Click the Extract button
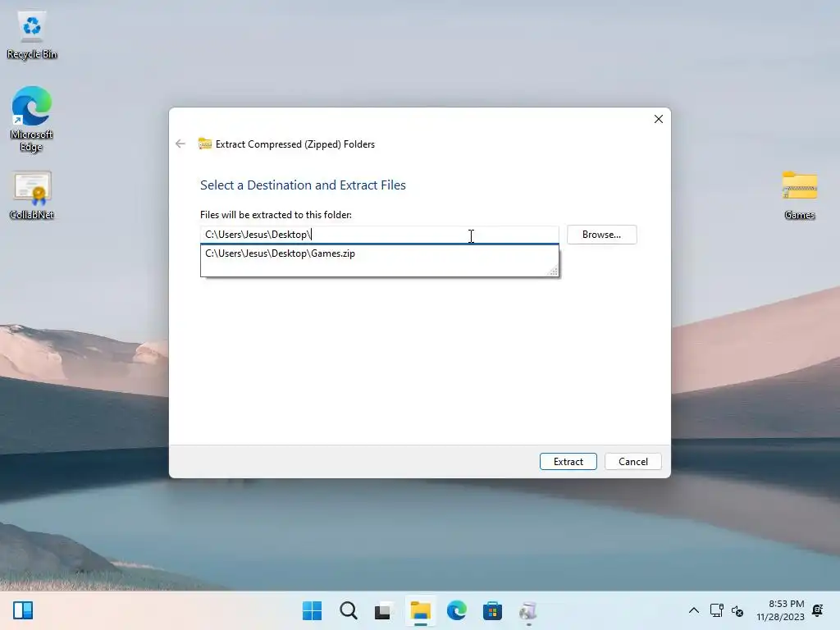The width and height of the screenshot is (840, 630). [568, 462]
